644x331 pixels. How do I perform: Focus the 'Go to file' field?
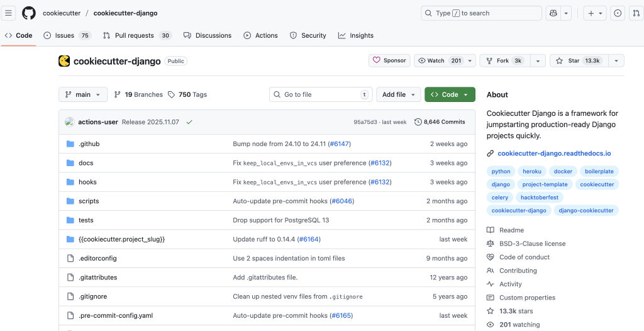[x=321, y=94]
